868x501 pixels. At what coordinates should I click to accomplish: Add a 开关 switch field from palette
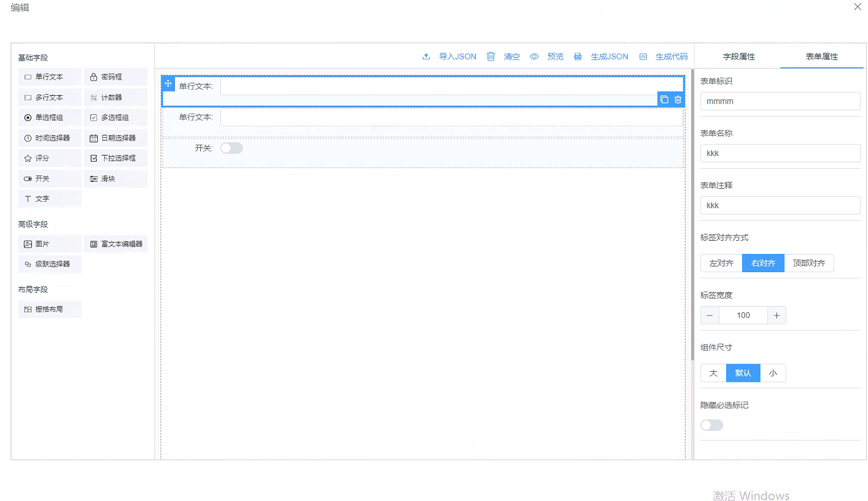coord(50,179)
